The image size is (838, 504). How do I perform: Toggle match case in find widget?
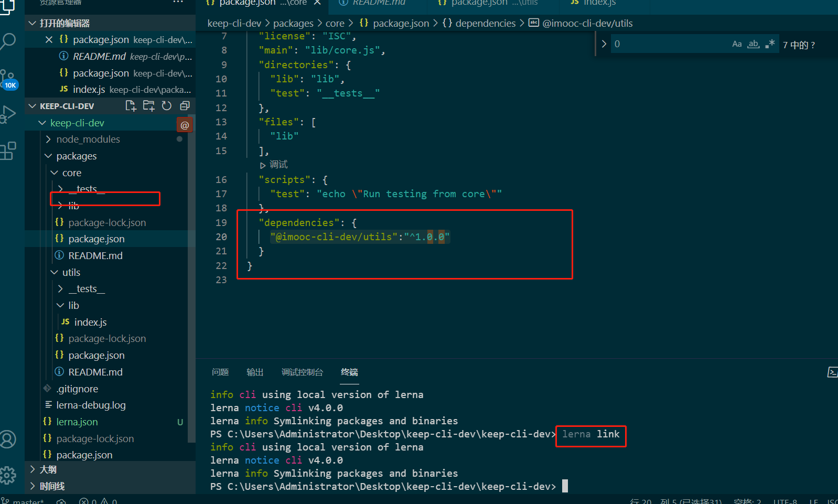737,44
